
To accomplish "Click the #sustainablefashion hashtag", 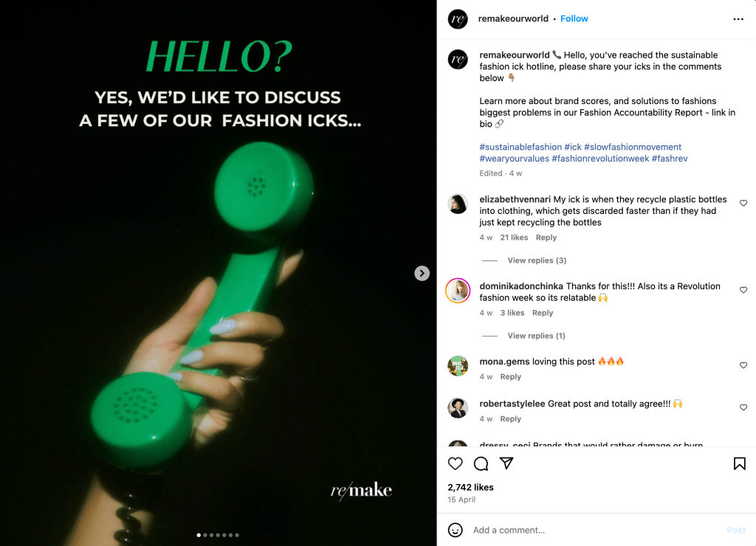I will (520, 148).
